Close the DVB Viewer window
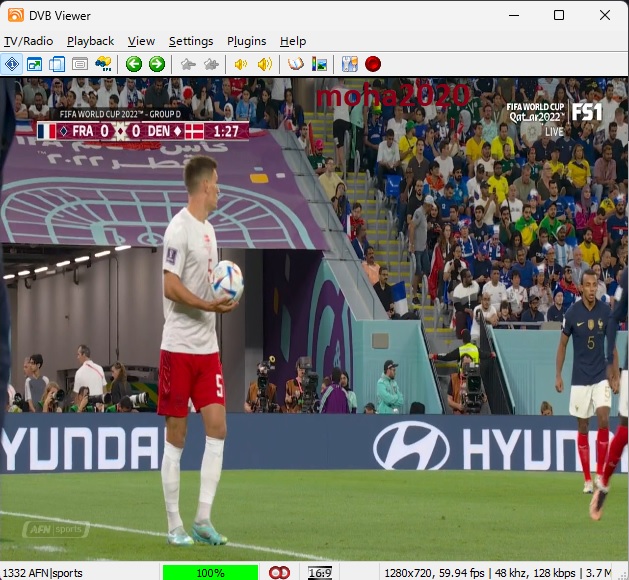Viewport: 629px width, 580px height. click(x=605, y=15)
